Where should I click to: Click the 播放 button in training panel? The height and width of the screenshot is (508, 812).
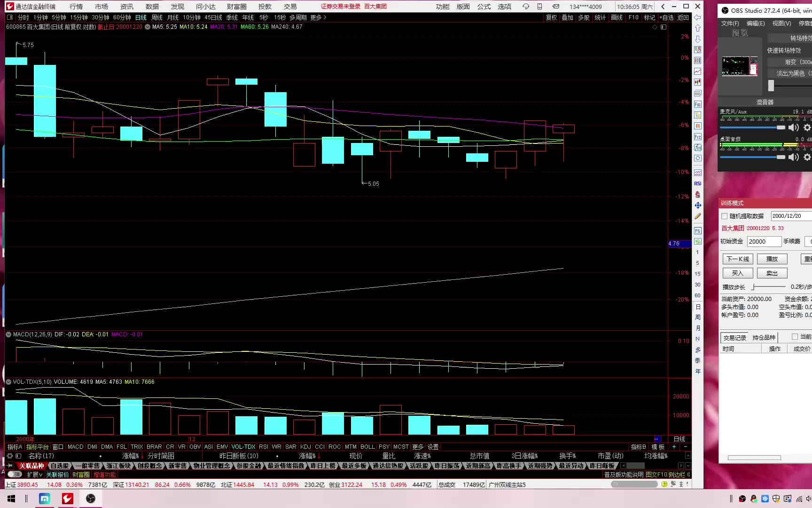tap(772, 259)
